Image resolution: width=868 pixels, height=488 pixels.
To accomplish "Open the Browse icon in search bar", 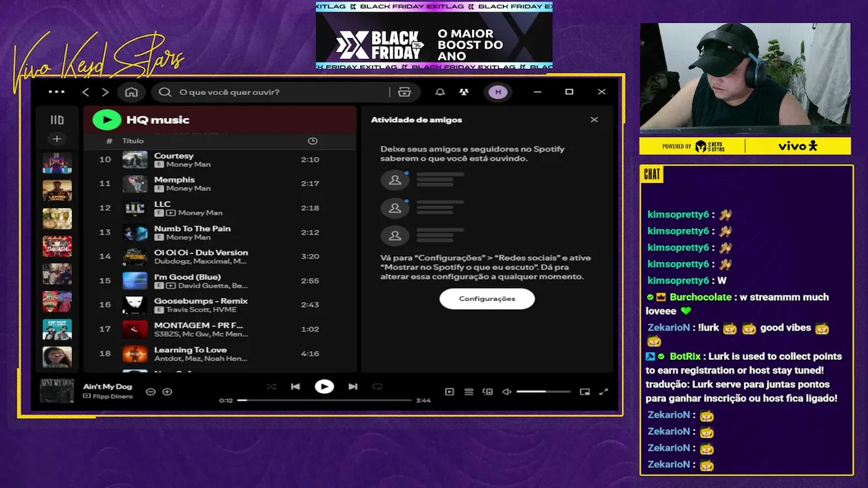I will tap(405, 92).
